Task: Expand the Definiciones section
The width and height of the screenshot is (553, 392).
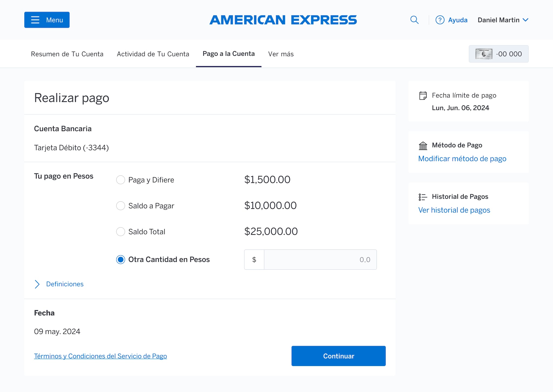Action: pos(65,284)
